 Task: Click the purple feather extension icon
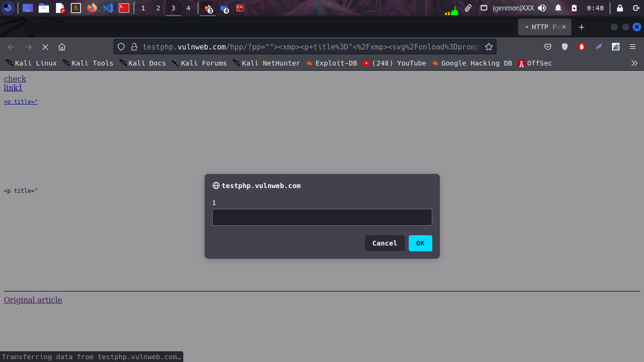point(599,47)
